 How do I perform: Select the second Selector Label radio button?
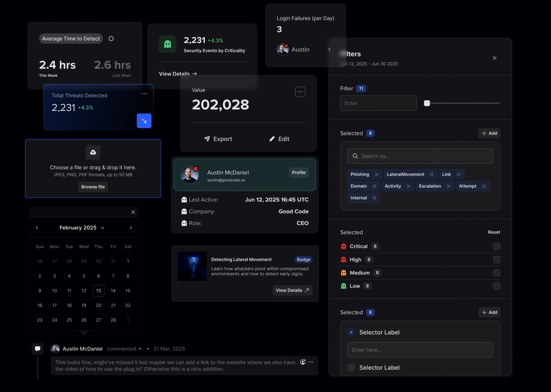(x=351, y=367)
